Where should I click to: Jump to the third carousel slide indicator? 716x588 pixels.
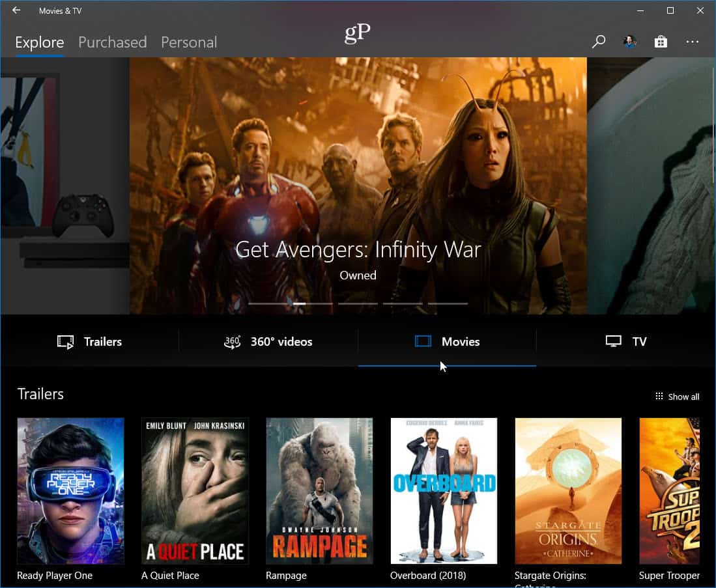point(358,303)
